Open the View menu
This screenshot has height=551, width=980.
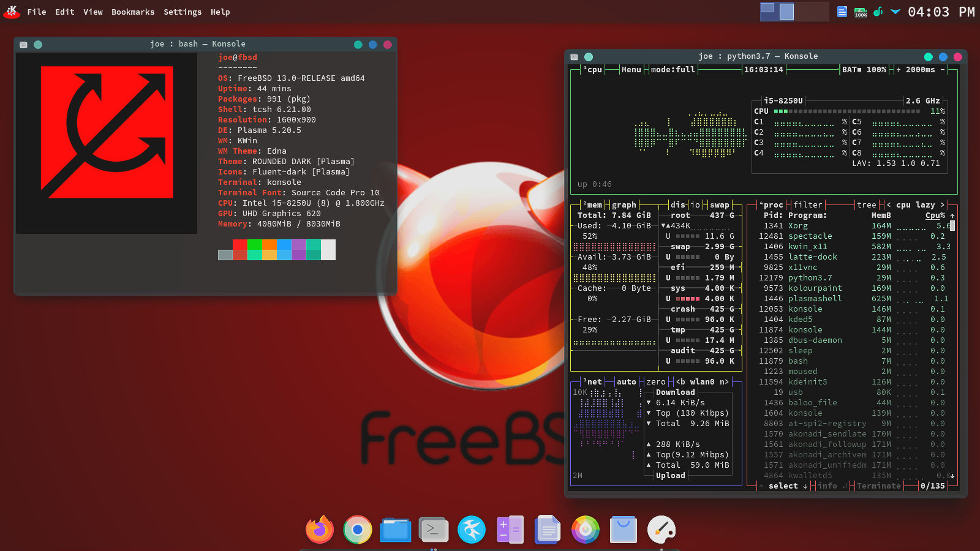(93, 12)
